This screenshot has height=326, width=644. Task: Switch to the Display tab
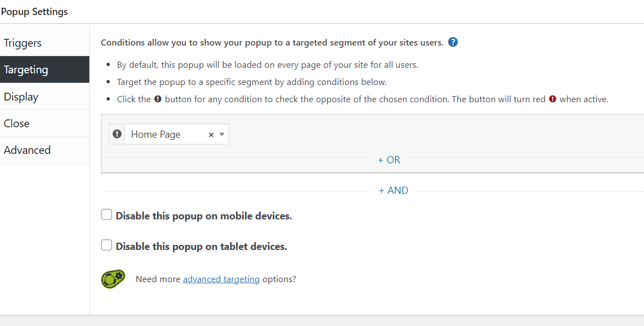tap(21, 97)
